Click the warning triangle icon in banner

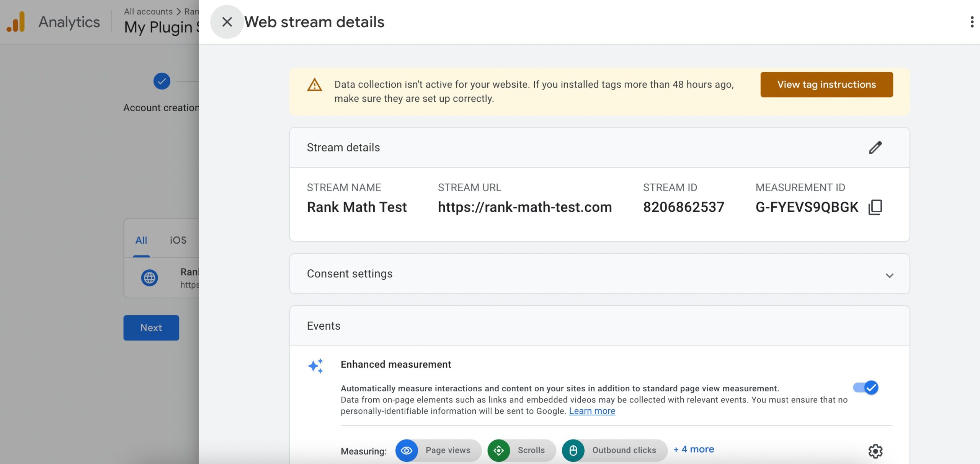coord(315,85)
